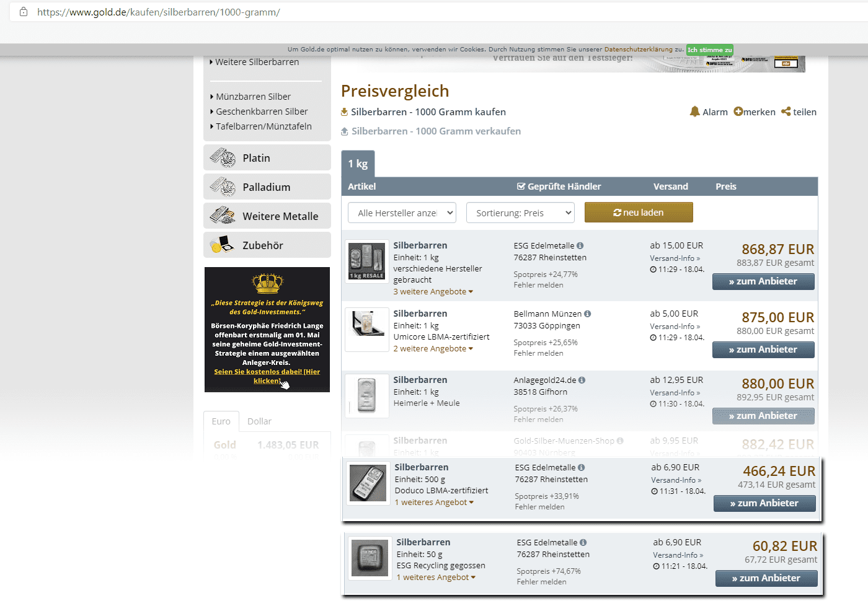This screenshot has width=868, height=611.
Task: Click zum Anbieter for 868,87 EUR offer
Action: pos(763,281)
